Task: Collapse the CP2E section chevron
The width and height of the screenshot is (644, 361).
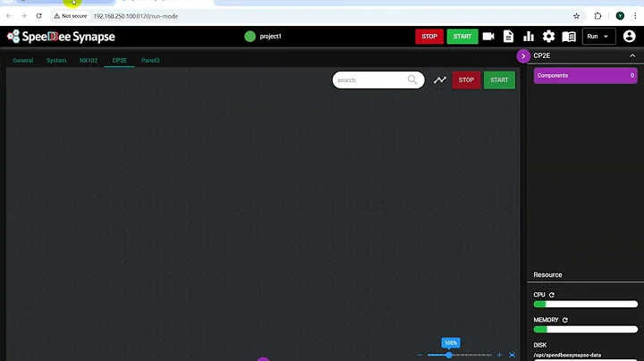Action: click(632, 55)
